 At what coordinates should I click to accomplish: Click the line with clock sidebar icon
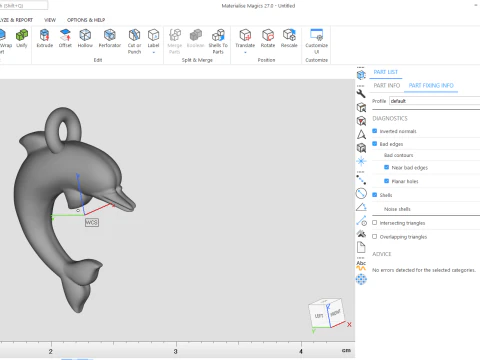tap(361, 220)
